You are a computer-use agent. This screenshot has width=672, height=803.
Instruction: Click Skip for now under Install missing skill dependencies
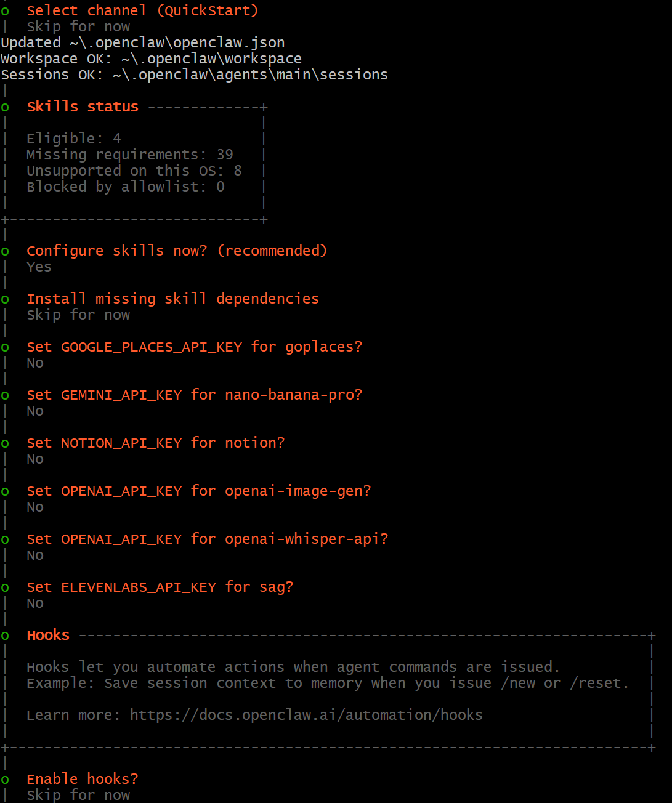point(78,315)
